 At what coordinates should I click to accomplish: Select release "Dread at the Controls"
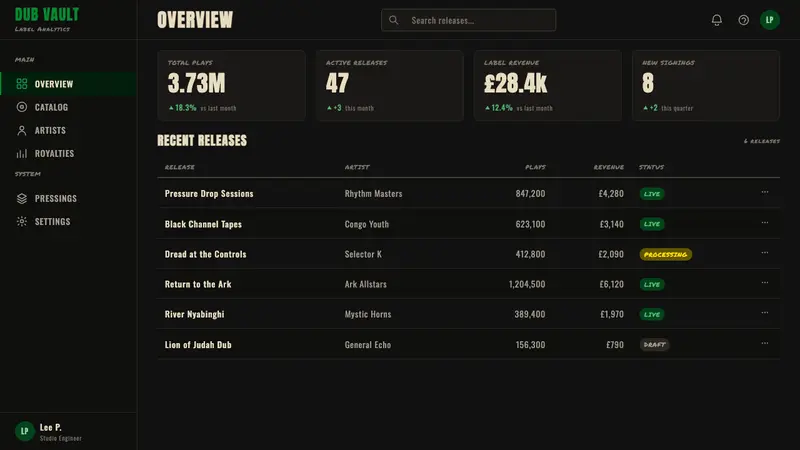click(205, 254)
